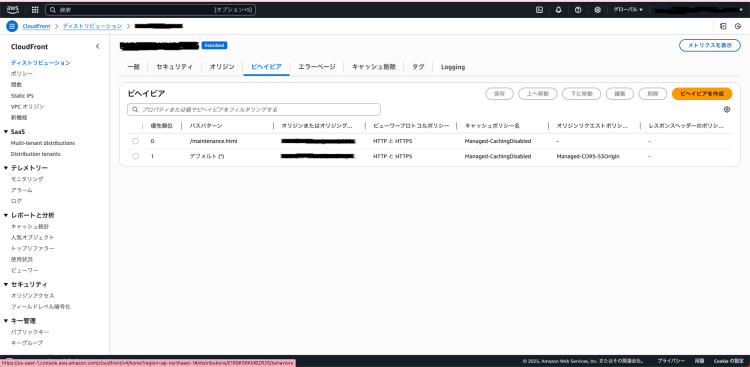Screen dimensions: 750x367
Task: Open the AWS home logo
Action: point(13,10)
